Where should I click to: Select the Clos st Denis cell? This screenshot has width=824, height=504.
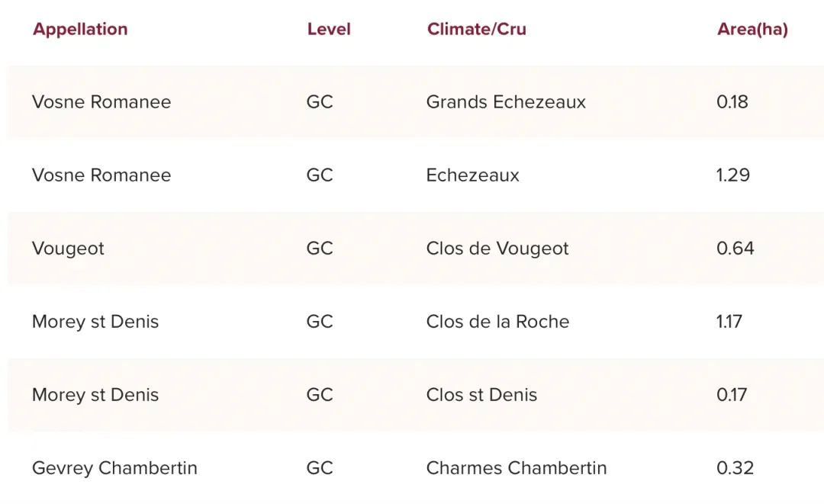(481, 395)
